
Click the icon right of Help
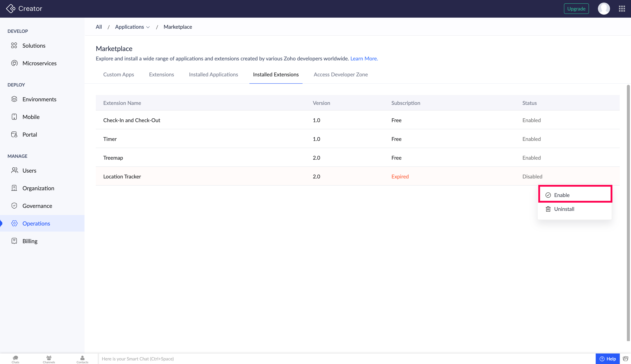coord(626,359)
